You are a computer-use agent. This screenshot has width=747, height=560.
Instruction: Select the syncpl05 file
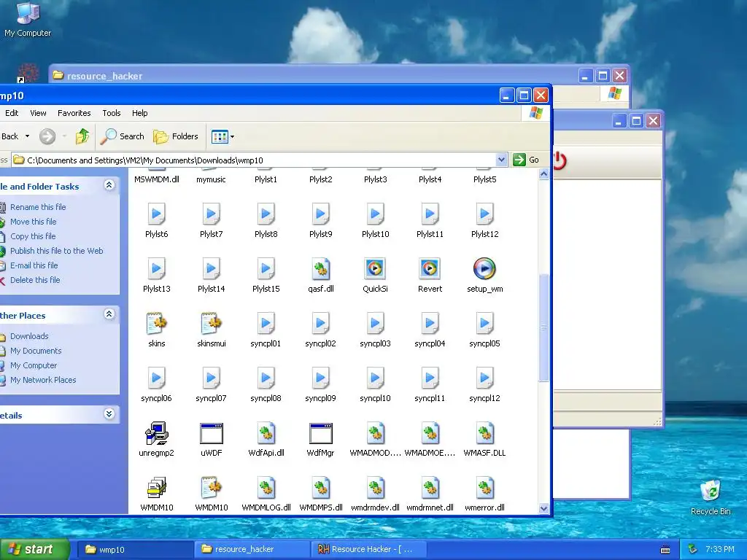[484, 324]
